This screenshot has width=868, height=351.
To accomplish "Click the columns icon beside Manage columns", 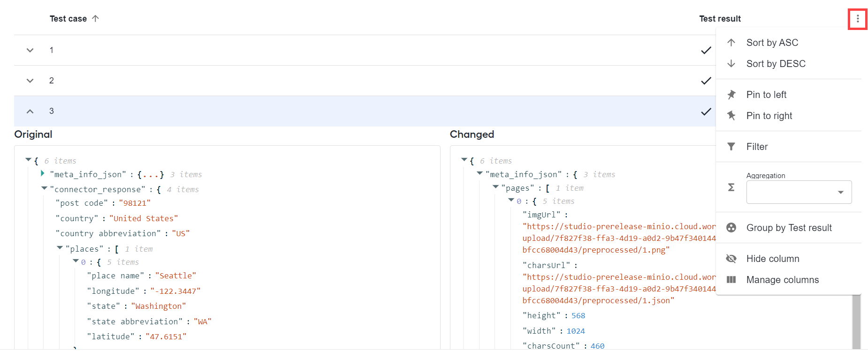I will point(731,280).
